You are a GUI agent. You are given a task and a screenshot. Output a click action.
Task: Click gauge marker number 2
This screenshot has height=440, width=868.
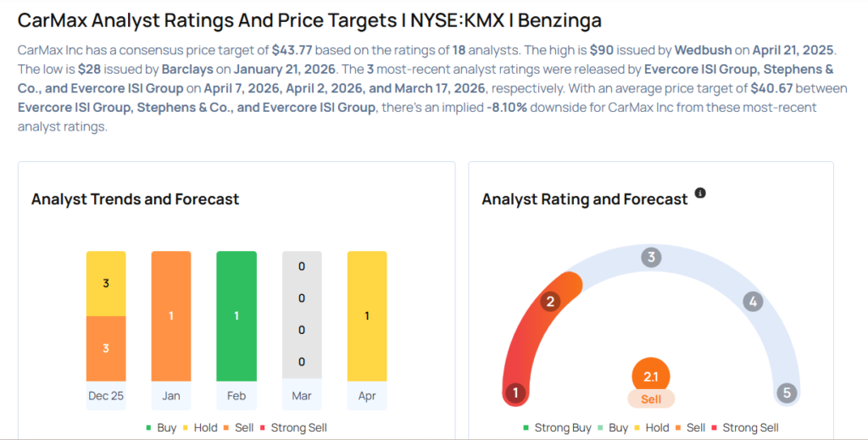[550, 301]
